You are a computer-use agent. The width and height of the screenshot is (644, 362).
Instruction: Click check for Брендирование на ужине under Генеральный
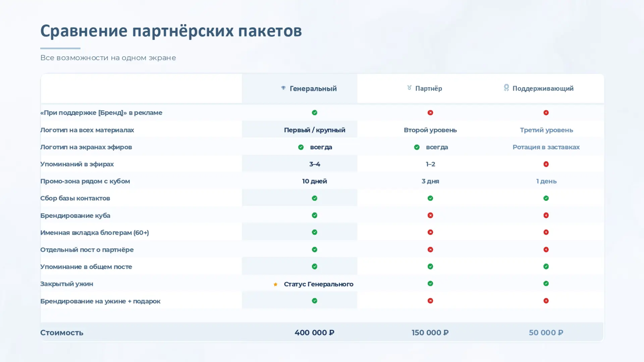[315, 301]
